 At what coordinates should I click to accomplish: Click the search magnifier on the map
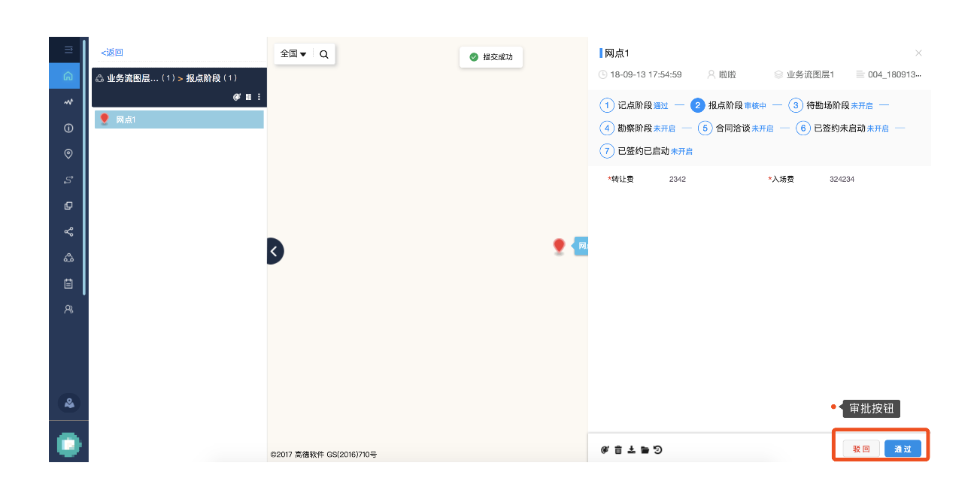324,54
